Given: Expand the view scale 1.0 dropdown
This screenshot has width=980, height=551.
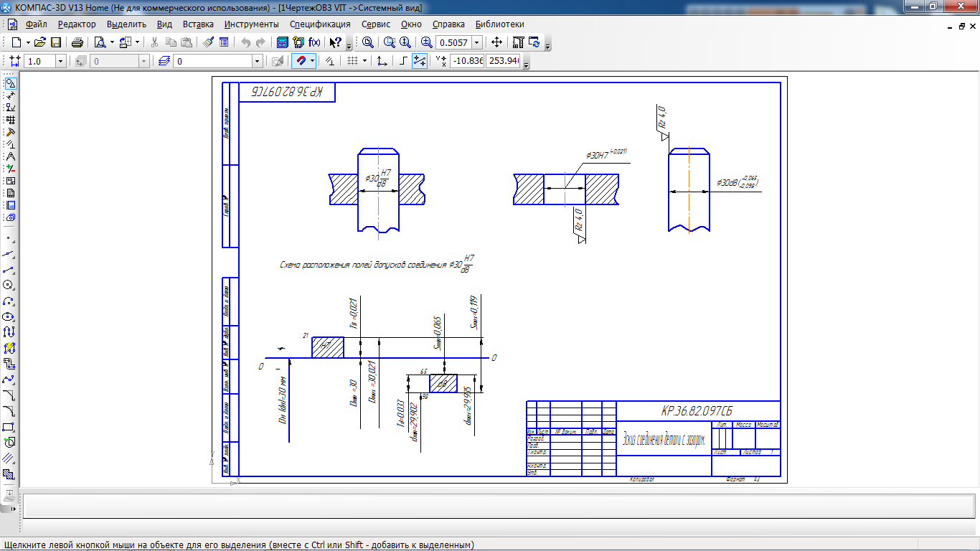Looking at the screenshot, I should pyautogui.click(x=60, y=61).
